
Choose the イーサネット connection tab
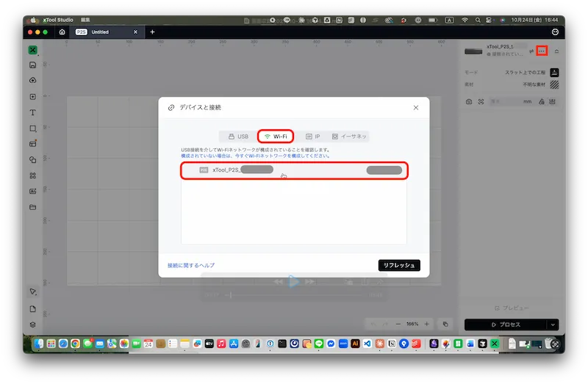(349, 137)
